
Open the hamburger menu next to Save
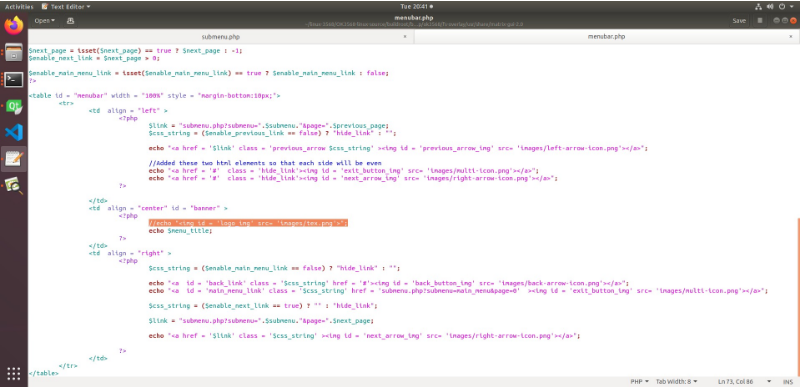(x=760, y=21)
